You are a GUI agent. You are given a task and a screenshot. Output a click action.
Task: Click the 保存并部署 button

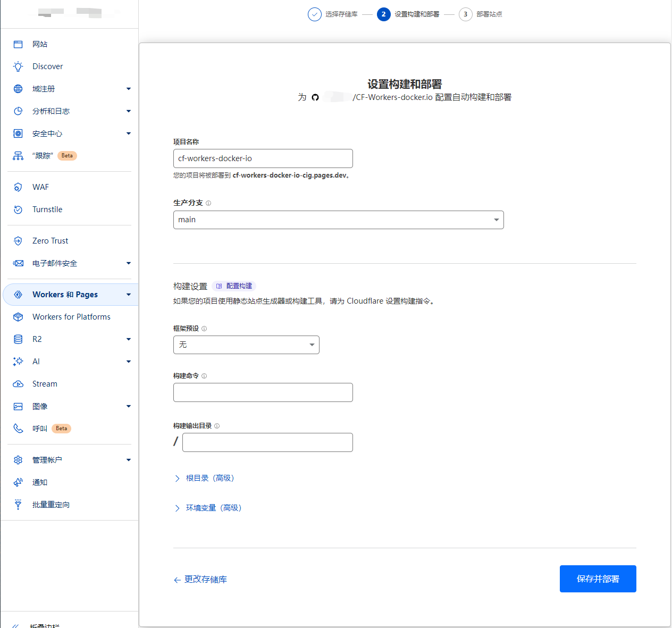598,579
